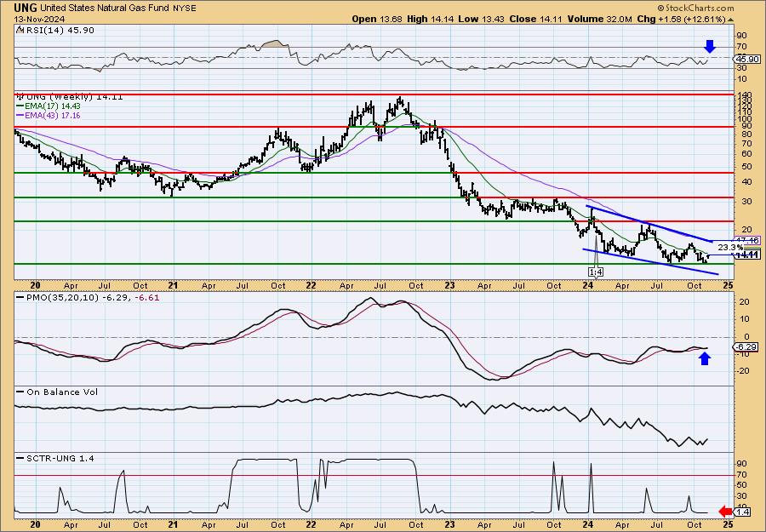Click the UNG ticker symbol in header
Screen dimensions: 766x532
[26, 8]
